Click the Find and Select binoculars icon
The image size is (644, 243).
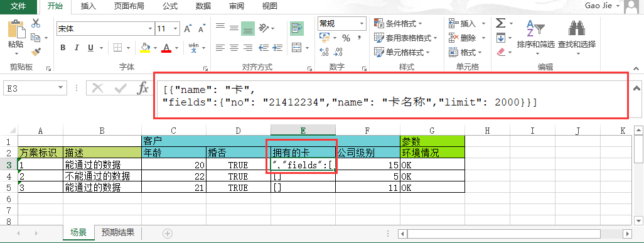click(x=577, y=28)
